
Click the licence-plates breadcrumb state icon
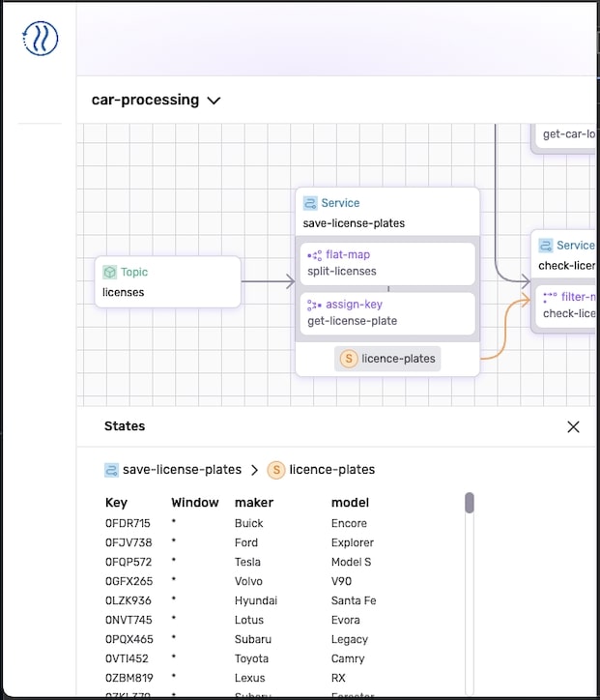pos(276,470)
